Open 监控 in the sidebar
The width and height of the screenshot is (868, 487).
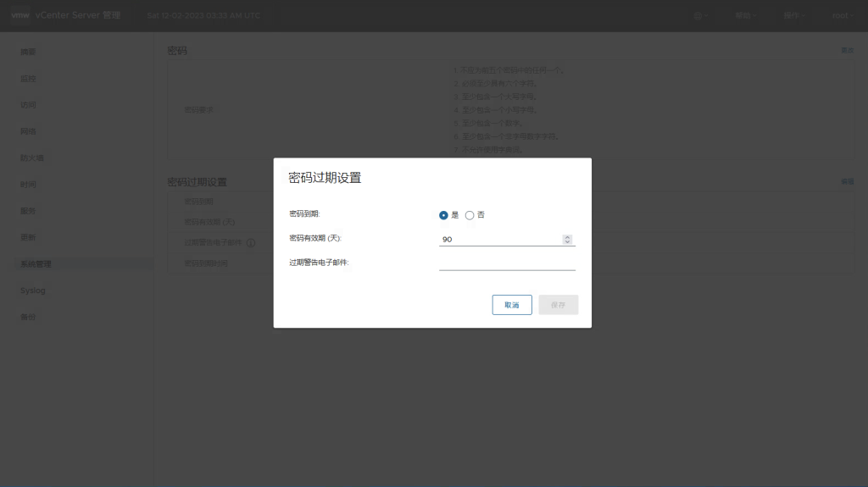point(28,79)
